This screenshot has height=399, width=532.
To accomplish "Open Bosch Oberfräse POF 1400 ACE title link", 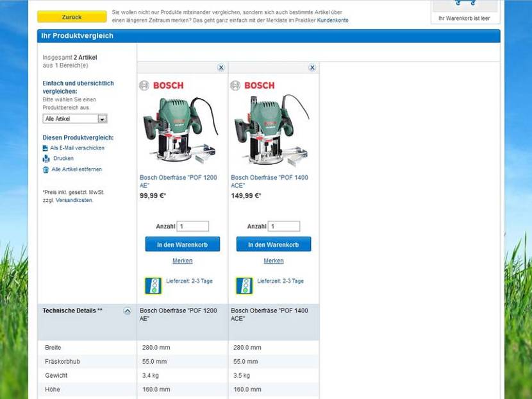I will click(269, 182).
